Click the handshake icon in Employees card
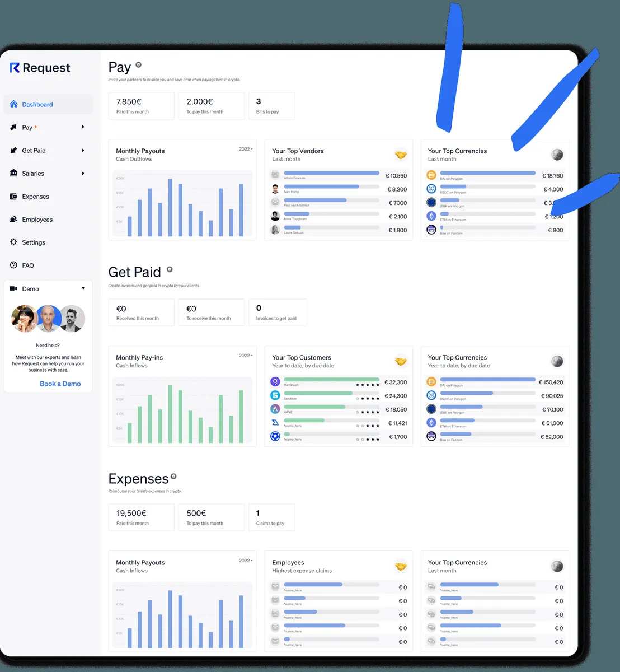620x672 pixels. (401, 567)
